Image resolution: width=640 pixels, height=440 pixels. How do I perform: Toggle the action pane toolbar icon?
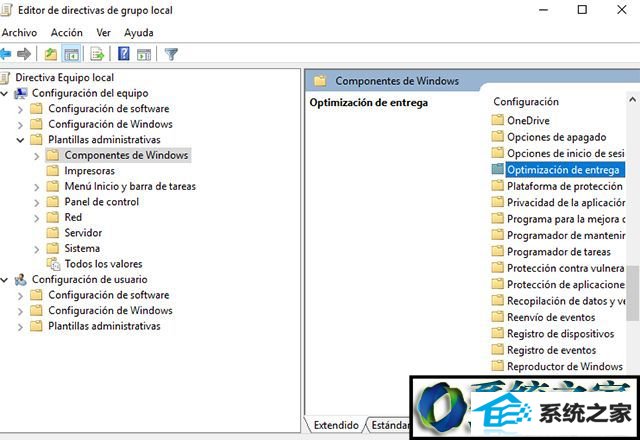tap(144, 53)
